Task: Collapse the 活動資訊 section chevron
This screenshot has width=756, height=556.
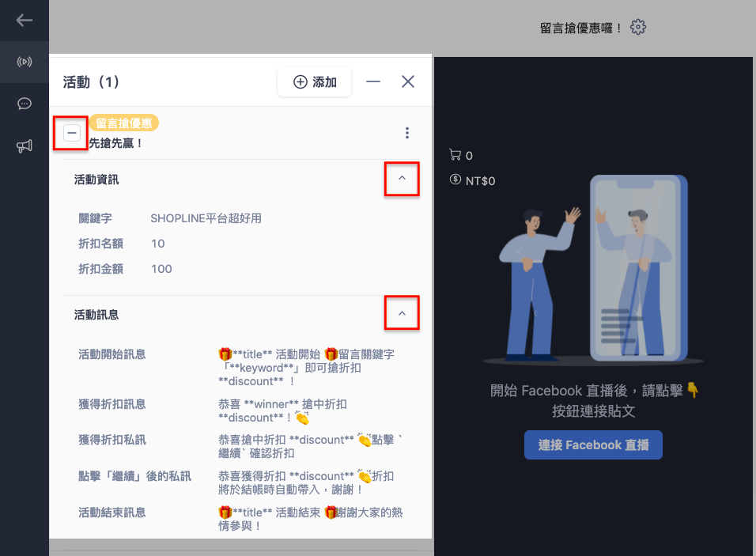Action: tap(402, 179)
